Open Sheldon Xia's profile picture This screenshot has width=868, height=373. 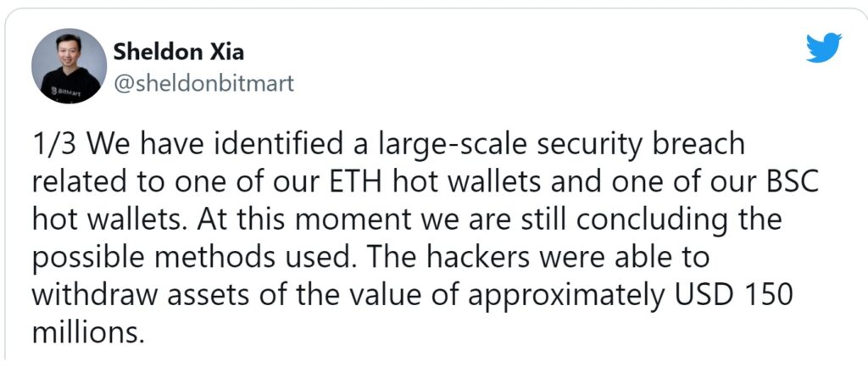[70, 66]
